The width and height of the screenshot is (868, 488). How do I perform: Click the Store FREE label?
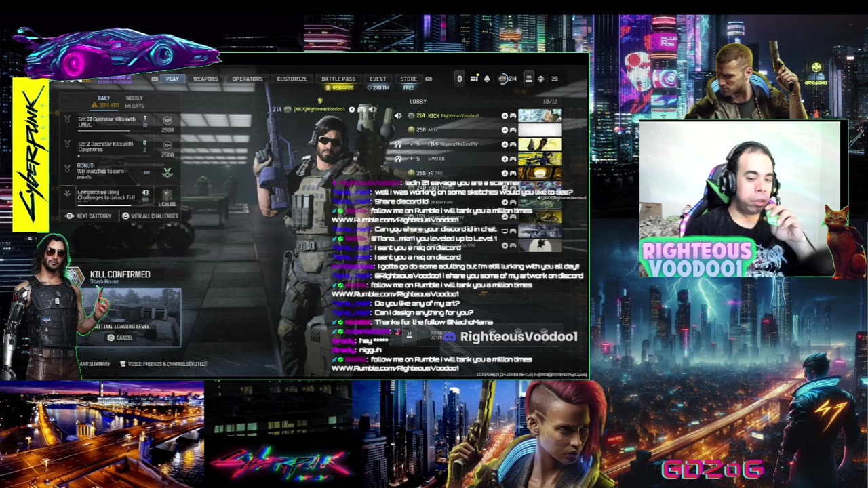coord(408,88)
